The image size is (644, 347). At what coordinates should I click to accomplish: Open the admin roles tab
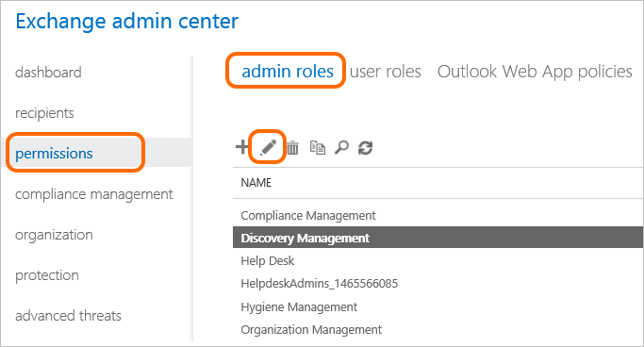click(287, 71)
